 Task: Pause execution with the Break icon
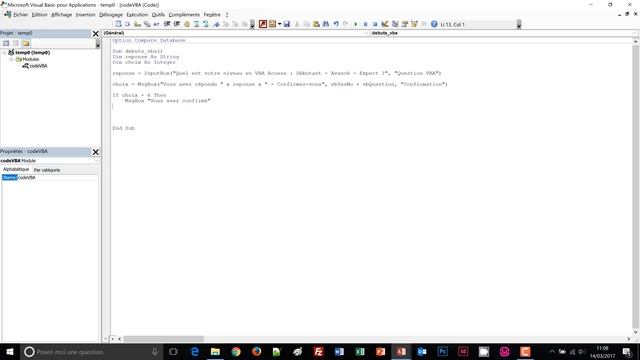pyautogui.click(x=365, y=24)
